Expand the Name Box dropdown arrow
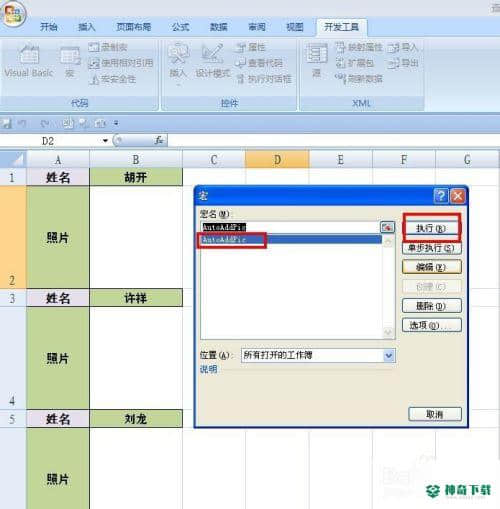 105,141
